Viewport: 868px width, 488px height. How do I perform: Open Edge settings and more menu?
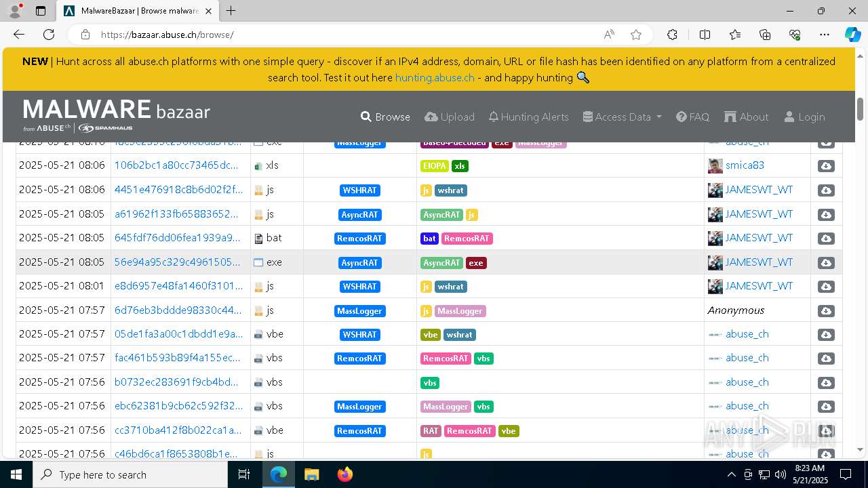tap(825, 35)
